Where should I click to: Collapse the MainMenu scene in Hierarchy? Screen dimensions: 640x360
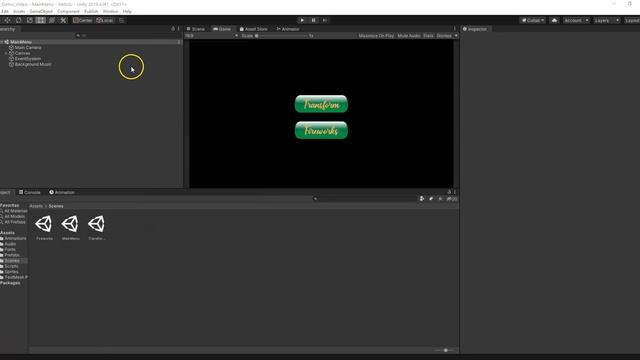point(2,42)
